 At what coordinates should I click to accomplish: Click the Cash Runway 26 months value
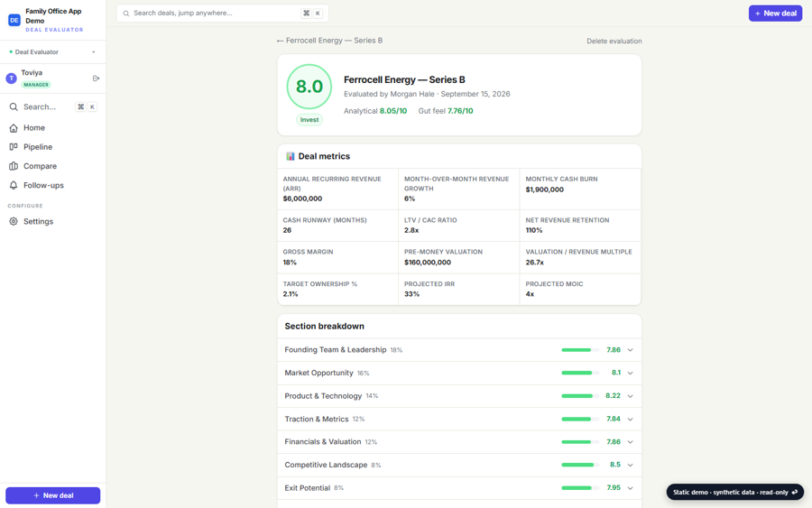click(x=287, y=230)
